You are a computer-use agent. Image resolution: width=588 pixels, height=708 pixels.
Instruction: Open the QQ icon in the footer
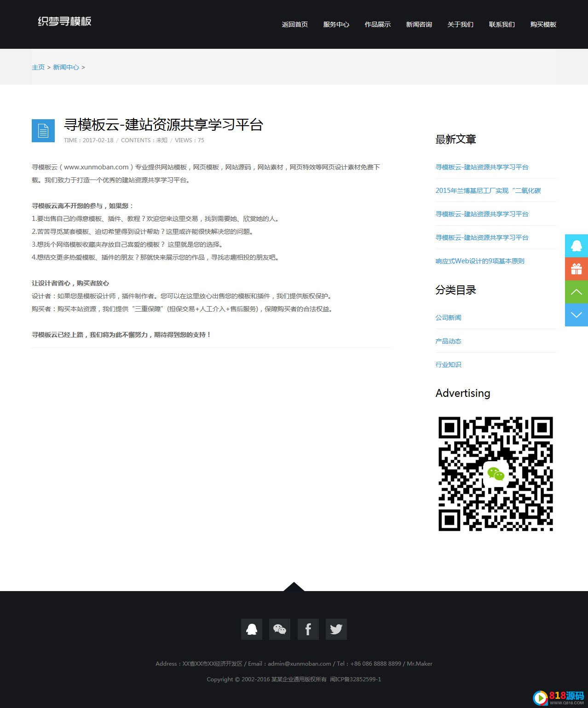tap(252, 629)
